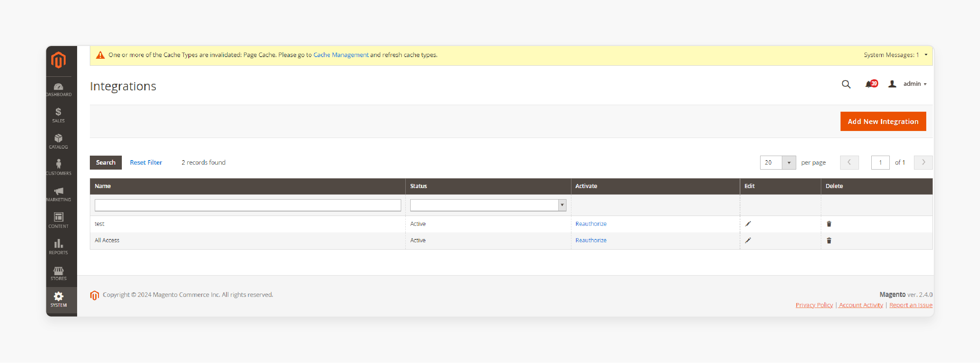980x363 pixels.
Task: Click the Search button
Action: click(x=106, y=163)
